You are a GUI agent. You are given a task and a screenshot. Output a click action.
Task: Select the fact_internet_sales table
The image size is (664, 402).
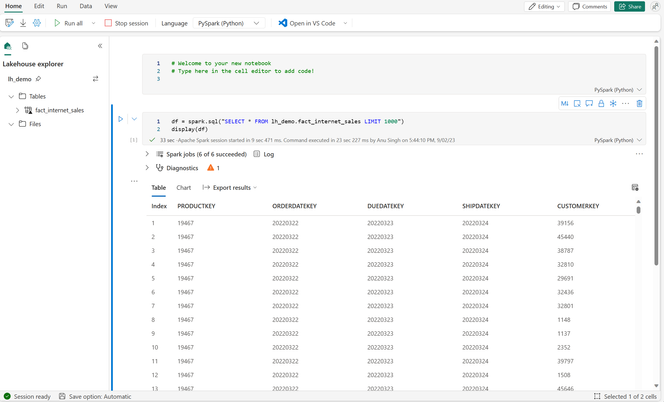click(x=59, y=110)
